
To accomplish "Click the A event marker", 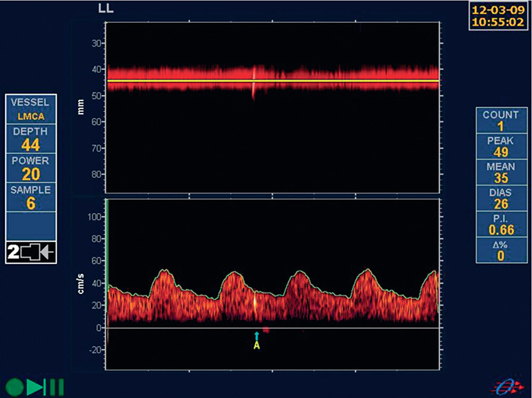I will tap(257, 346).
